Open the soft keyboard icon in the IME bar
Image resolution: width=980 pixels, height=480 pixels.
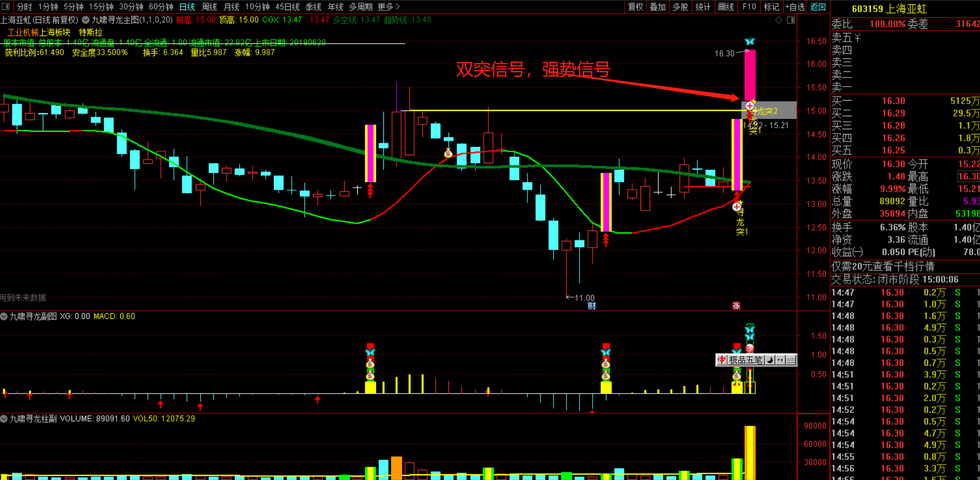pos(790,360)
